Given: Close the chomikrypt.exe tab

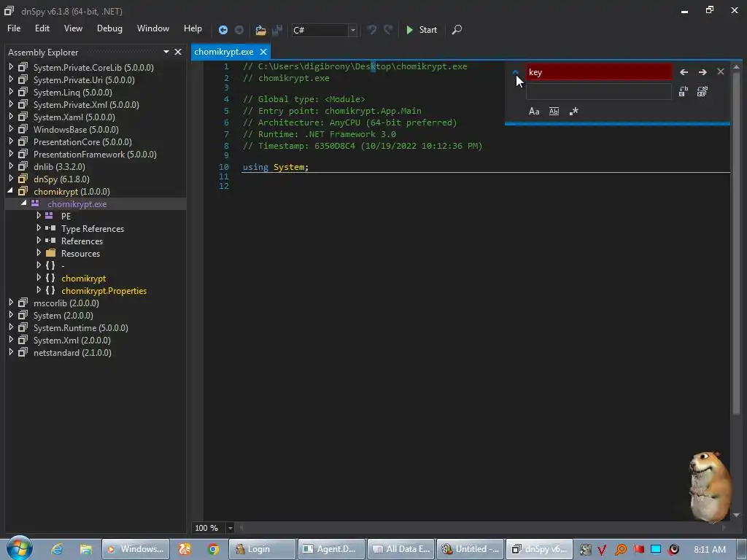Looking at the screenshot, I should 263,52.
